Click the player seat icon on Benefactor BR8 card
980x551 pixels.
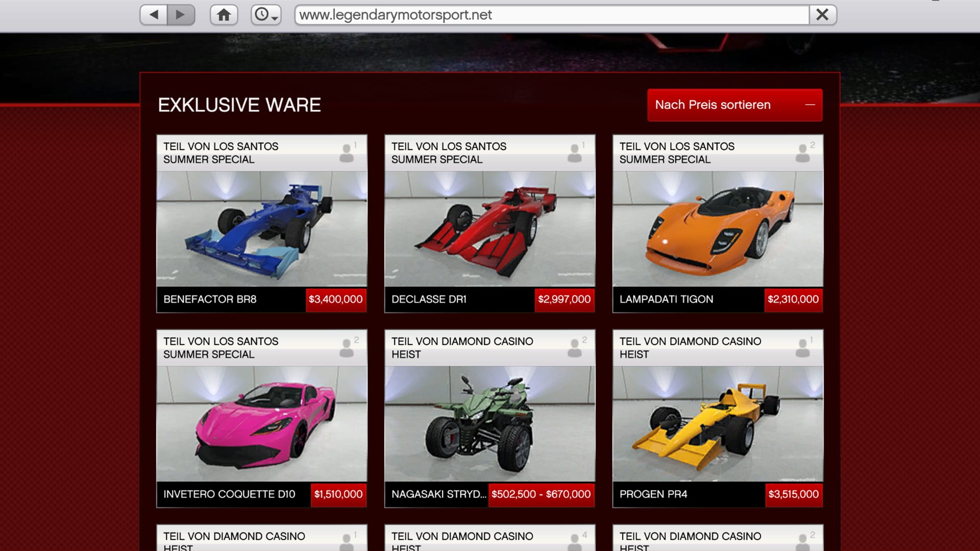[347, 153]
